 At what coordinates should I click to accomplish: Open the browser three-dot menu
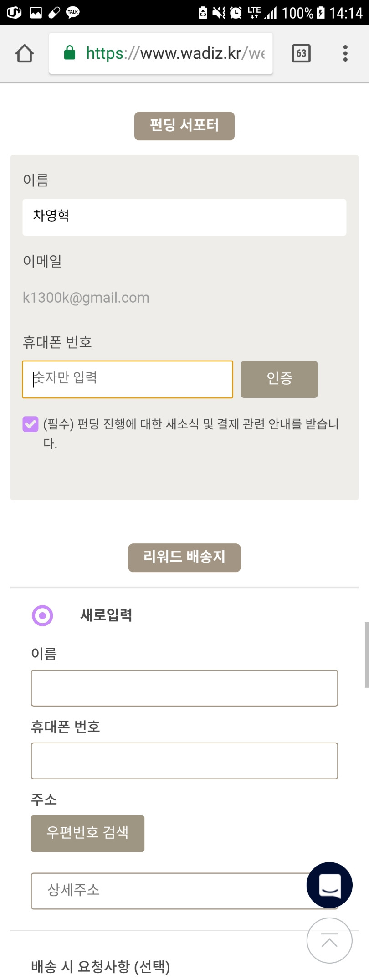(x=345, y=53)
